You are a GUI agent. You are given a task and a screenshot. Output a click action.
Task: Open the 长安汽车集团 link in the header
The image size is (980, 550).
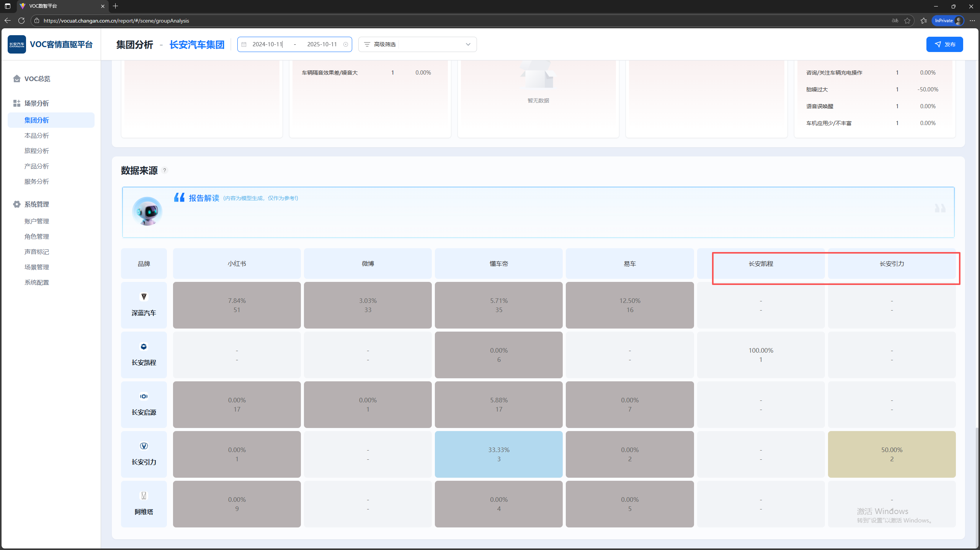pyautogui.click(x=197, y=45)
